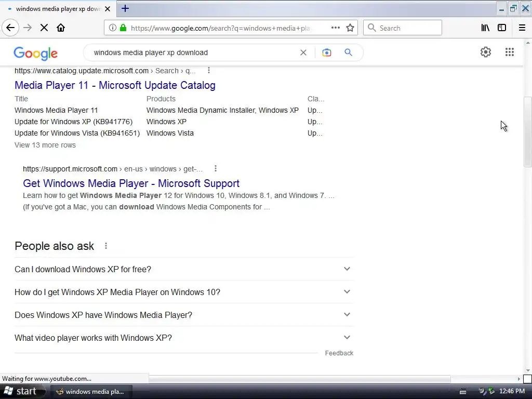This screenshot has width=532, height=399.
Task: Clear the Google search query X
Action: coord(303,52)
